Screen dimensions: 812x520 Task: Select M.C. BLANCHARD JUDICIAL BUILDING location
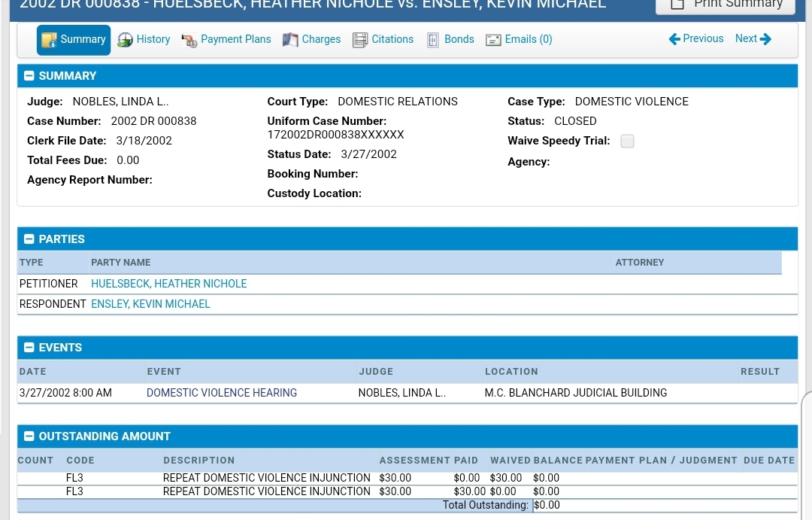pos(576,393)
